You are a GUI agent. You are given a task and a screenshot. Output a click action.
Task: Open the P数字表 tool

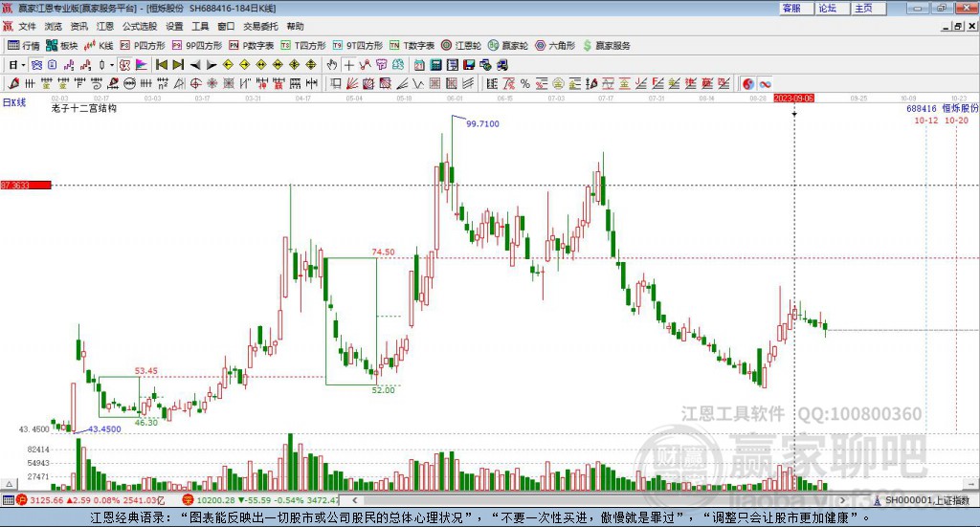coord(252,46)
